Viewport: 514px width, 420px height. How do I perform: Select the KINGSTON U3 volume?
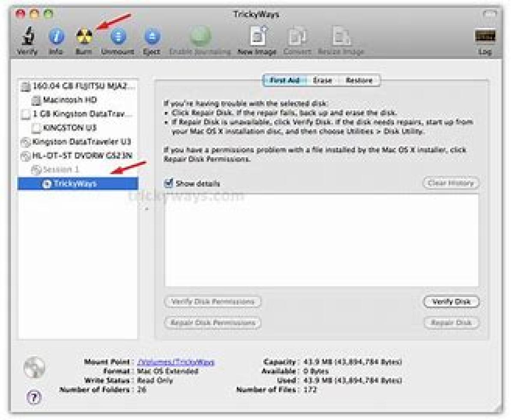tap(69, 128)
